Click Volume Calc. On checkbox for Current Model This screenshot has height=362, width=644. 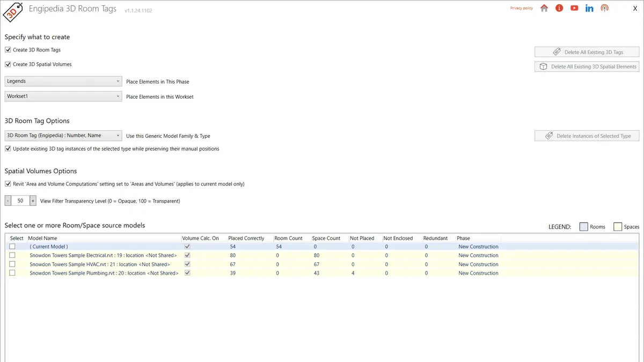pos(187,247)
